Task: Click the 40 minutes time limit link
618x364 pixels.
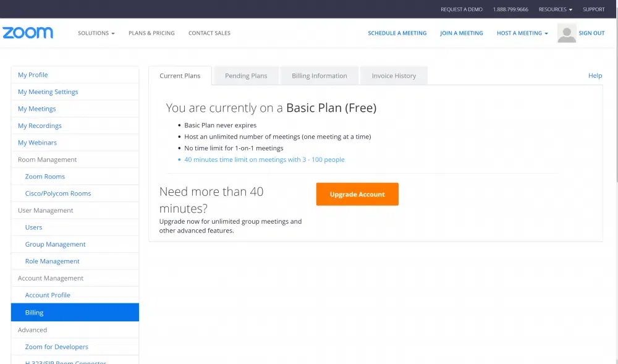Action: [264, 159]
